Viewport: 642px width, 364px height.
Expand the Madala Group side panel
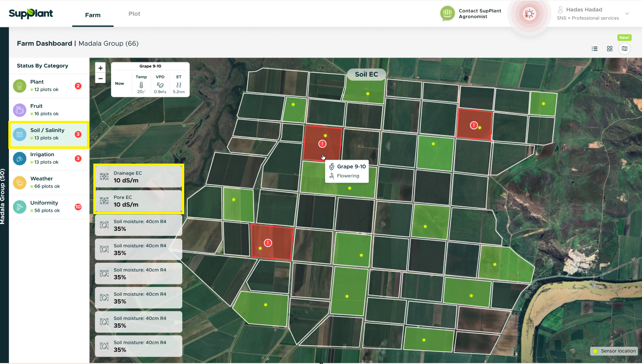[x=3, y=196]
